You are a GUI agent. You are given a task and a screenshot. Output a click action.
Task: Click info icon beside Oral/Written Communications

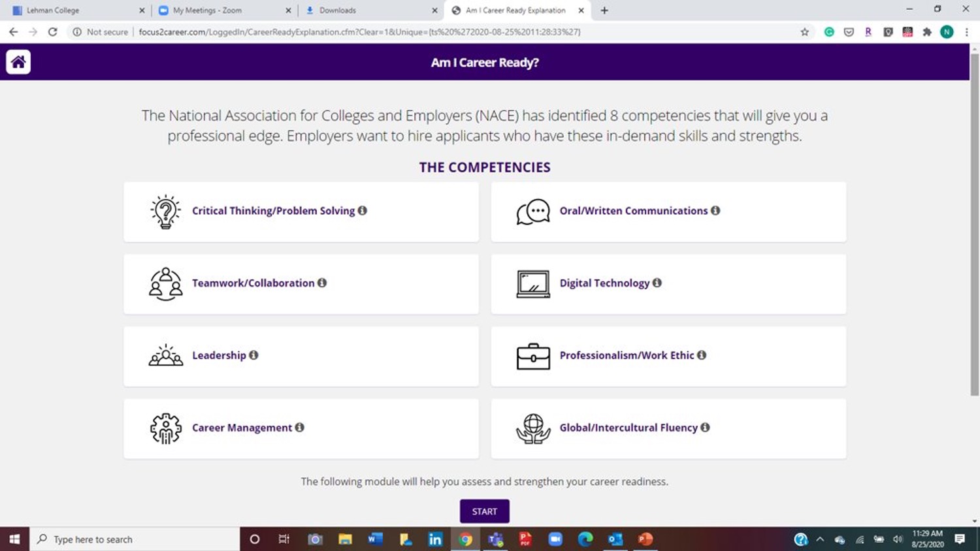coord(715,210)
